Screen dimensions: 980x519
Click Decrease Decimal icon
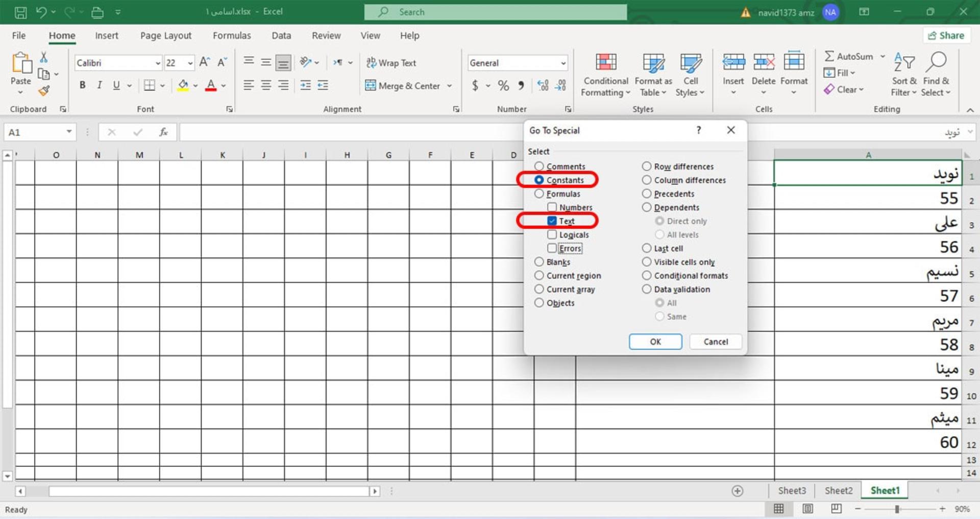pyautogui.click(x=560, y=85)
